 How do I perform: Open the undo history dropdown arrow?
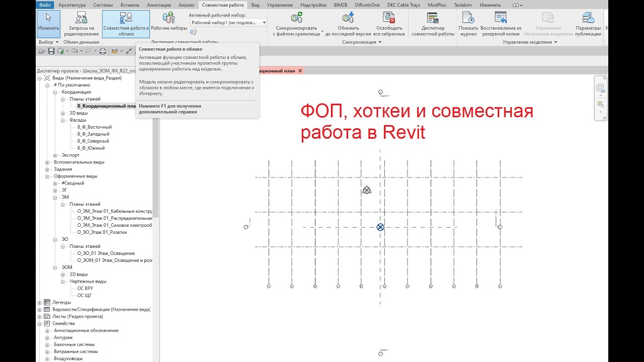point(81,51)
